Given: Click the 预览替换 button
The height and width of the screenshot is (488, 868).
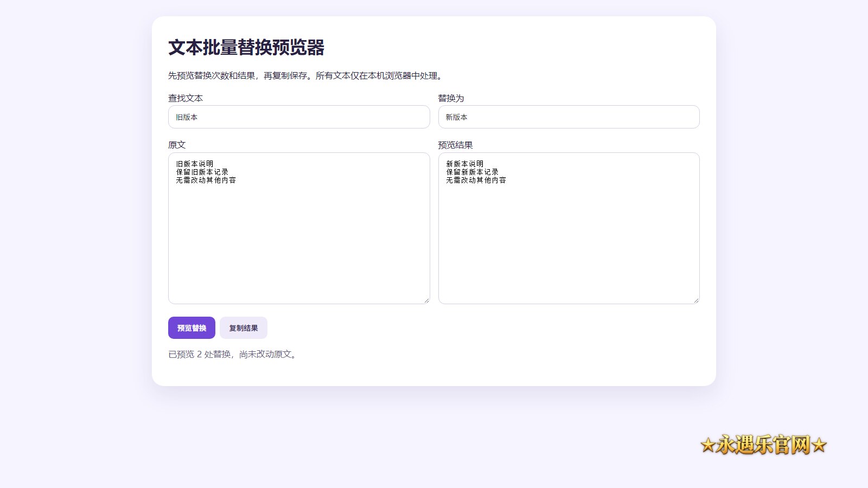Looking at the screenshot, I should click(192, 328).
